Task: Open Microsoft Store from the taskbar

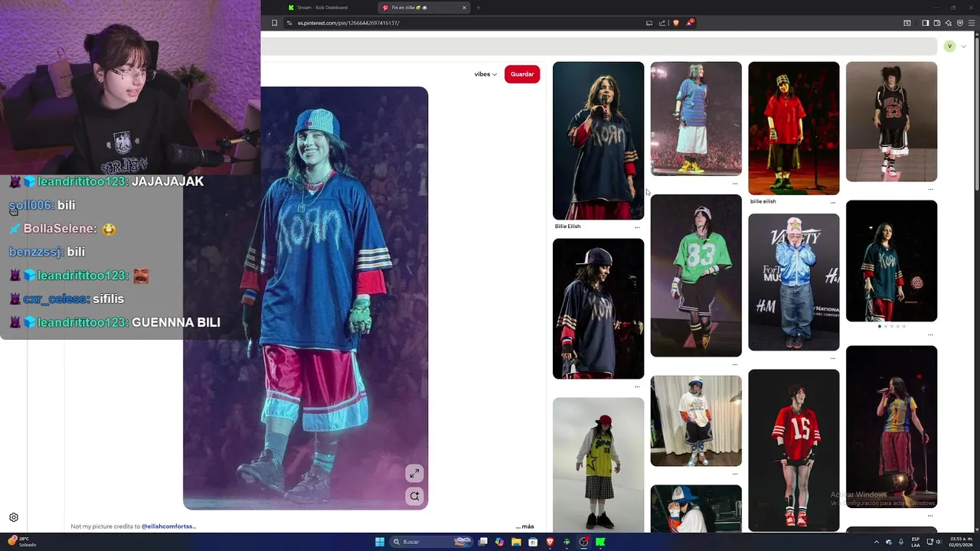Action: click(x=533, y=542)
